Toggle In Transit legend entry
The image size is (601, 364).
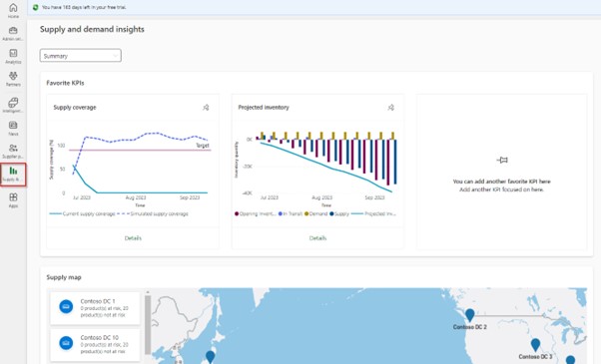pos(291,214)
